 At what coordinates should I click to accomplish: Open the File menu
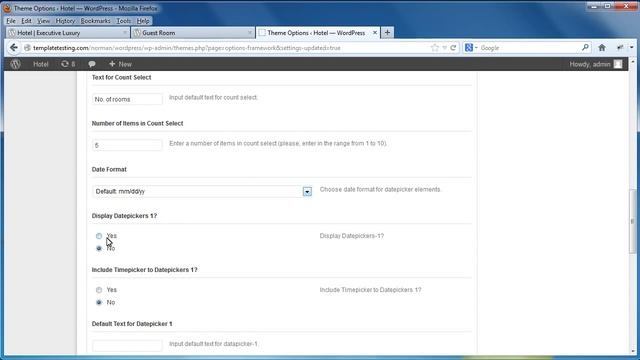pyautogui.click(x=11, y=21)
